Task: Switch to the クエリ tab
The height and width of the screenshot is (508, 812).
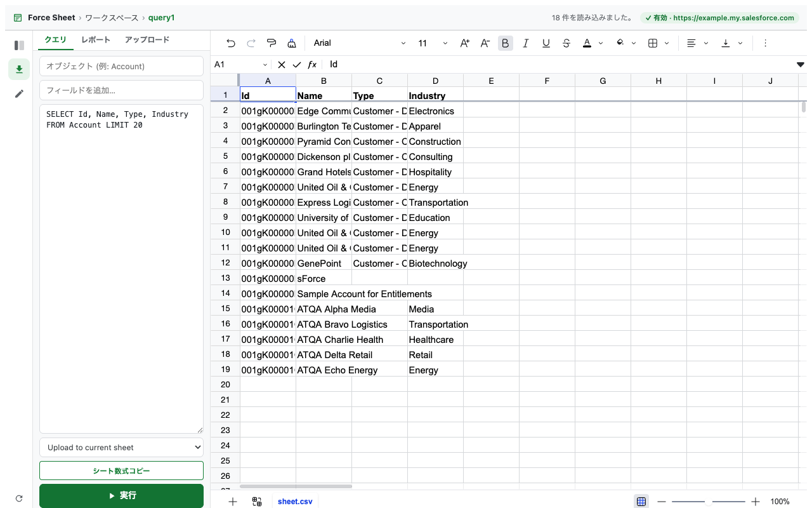Action: point(55,39)
